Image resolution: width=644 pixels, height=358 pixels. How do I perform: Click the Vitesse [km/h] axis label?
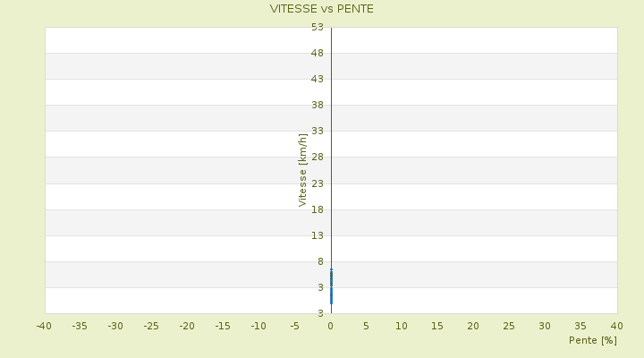pyautogui.click(x=302, y=170)
